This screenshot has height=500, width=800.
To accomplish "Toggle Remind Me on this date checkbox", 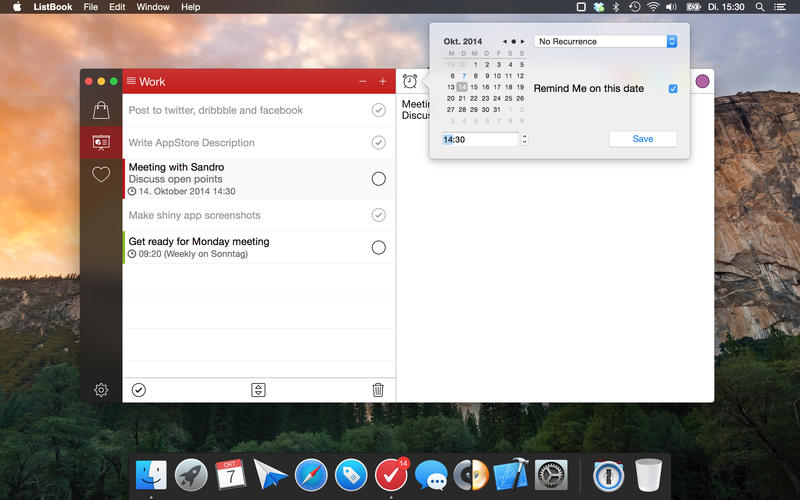I will 673,89.
